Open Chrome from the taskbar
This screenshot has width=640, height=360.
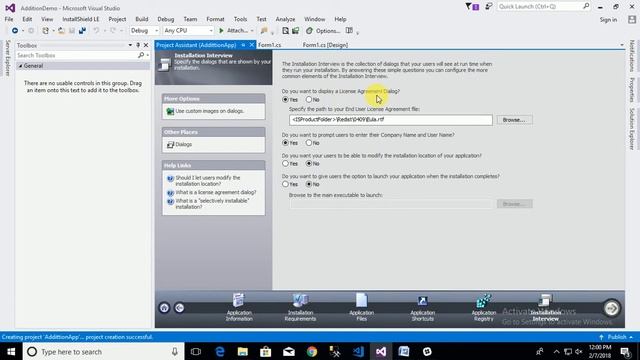coord(312,351)
